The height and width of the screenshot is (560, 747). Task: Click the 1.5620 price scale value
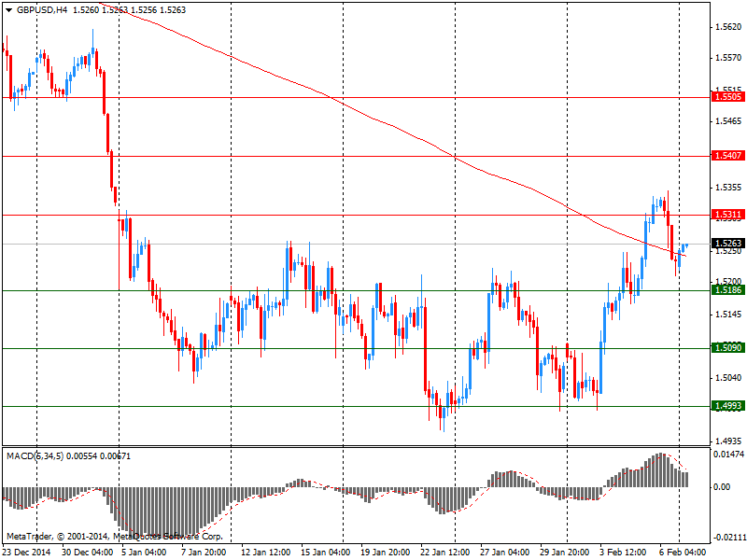click(728, 27)
